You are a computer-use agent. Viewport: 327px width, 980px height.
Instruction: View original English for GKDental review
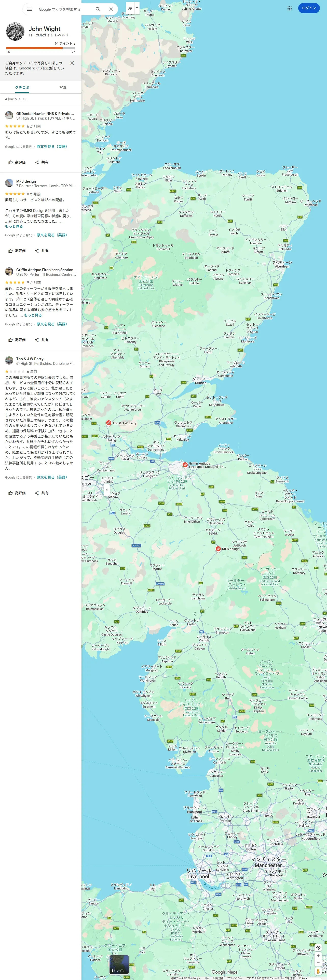[52, 147]
